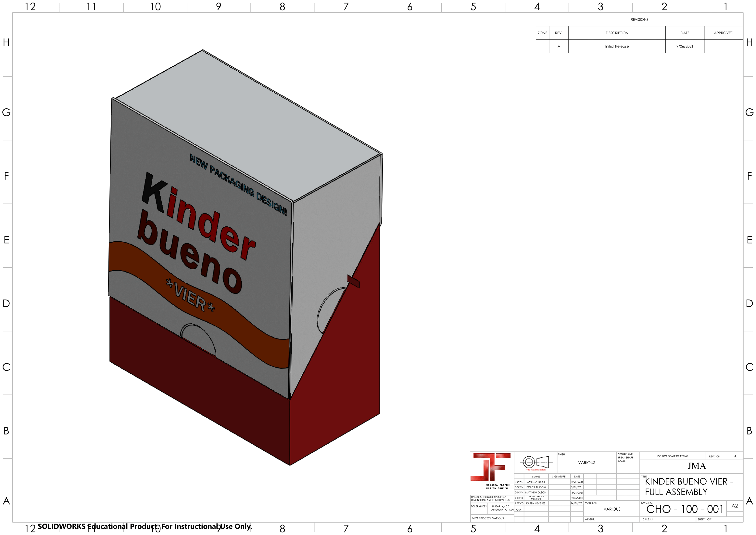
Task: Click the 9/06/2021 date in Revisions table
Action: [685, 47]
